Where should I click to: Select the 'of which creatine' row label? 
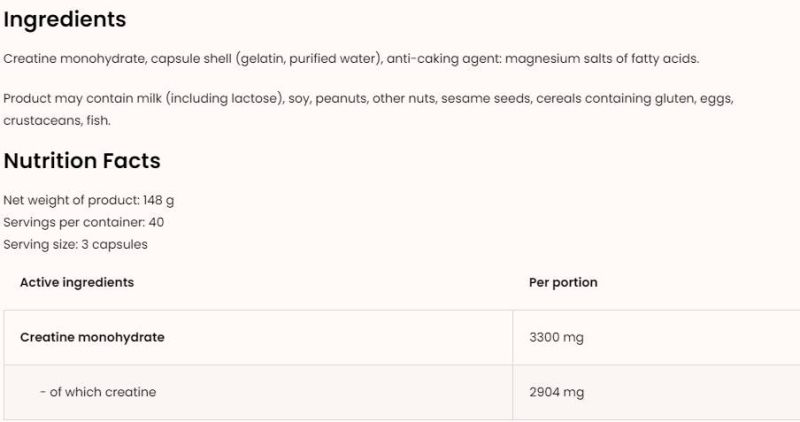(x=98, y=393)
